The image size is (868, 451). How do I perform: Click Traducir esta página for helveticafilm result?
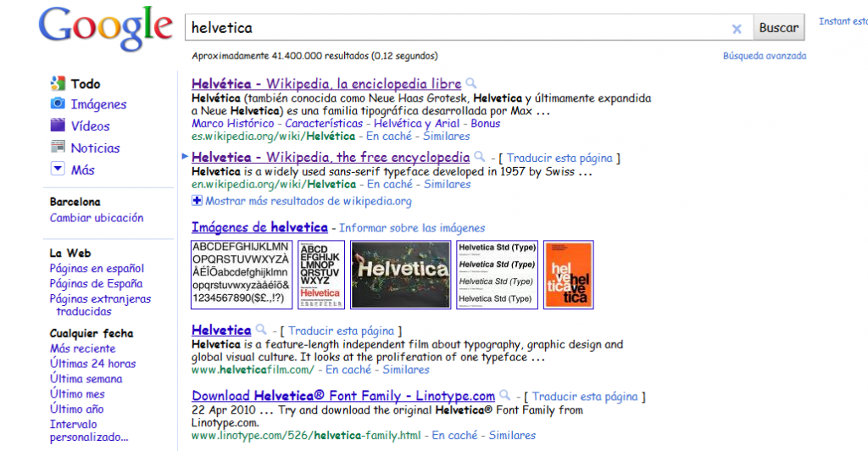tap(341, 331)
